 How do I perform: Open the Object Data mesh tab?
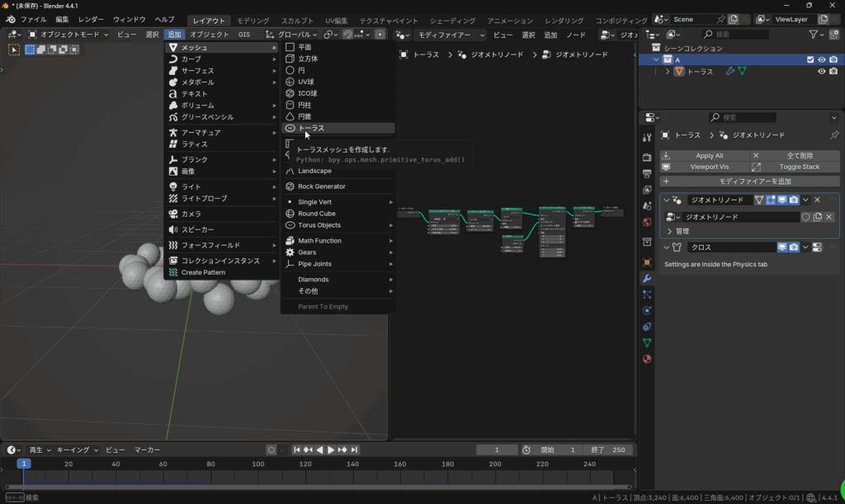[647, 342]
